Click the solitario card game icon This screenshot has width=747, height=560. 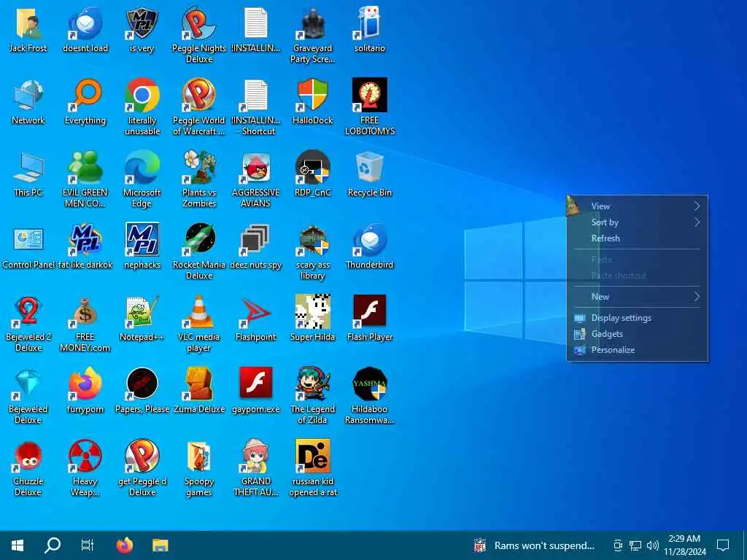click(x=370, y=23)
